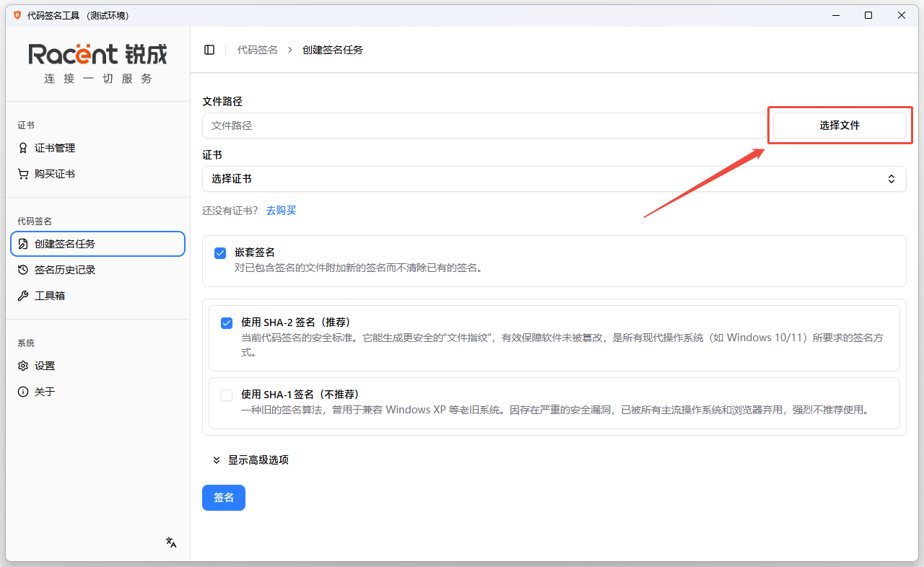Screen dimensions: 924x567
Task: Toggle the sidebar panel icon
Action: click(x=209, y=50)
